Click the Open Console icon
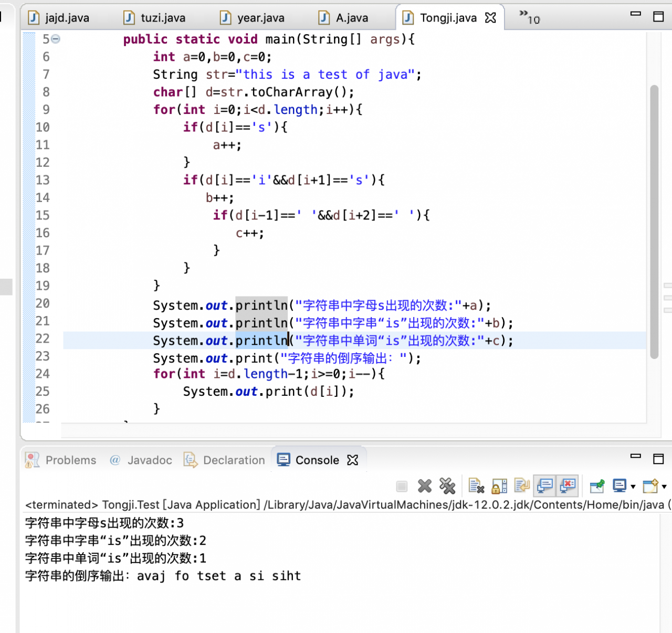The height and width of the screenshot is (633, 672). click(x=650, y=487)
